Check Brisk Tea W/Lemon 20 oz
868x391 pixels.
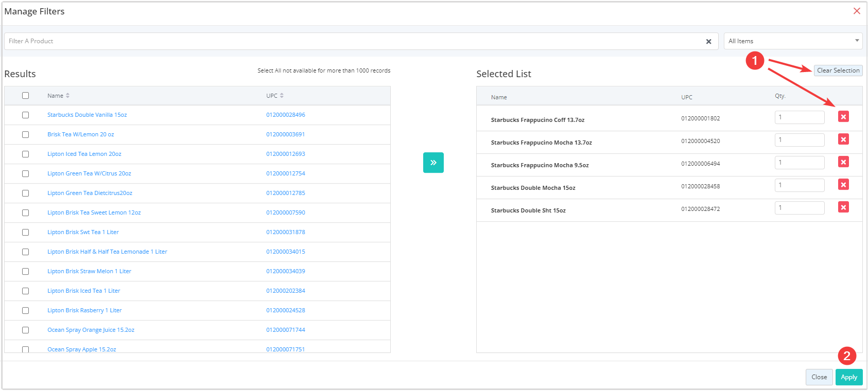click(x=25, y=135)
